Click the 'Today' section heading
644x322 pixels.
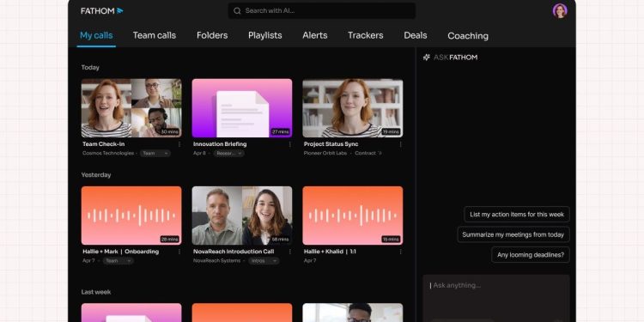90,67
